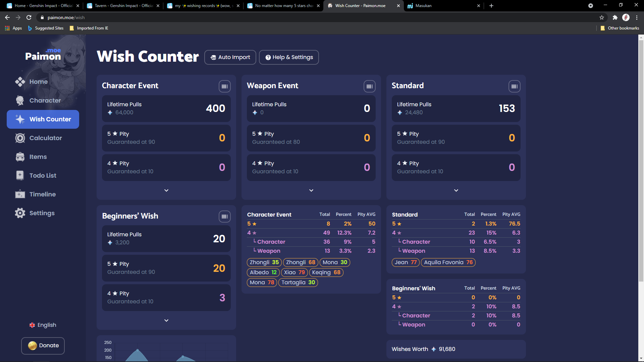Open Suggested Sites bookmark

coord(46,28)
